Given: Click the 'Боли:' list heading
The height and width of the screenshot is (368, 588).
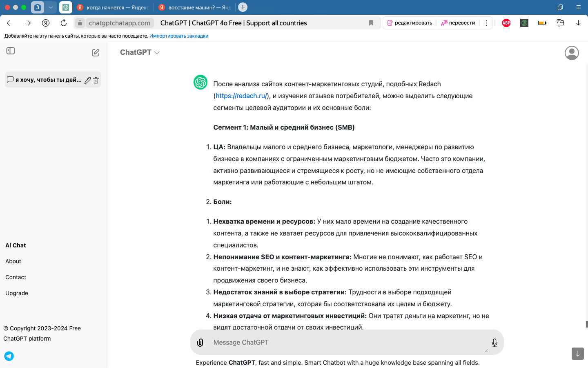Looking at the screenshot, I should (223, 202).
